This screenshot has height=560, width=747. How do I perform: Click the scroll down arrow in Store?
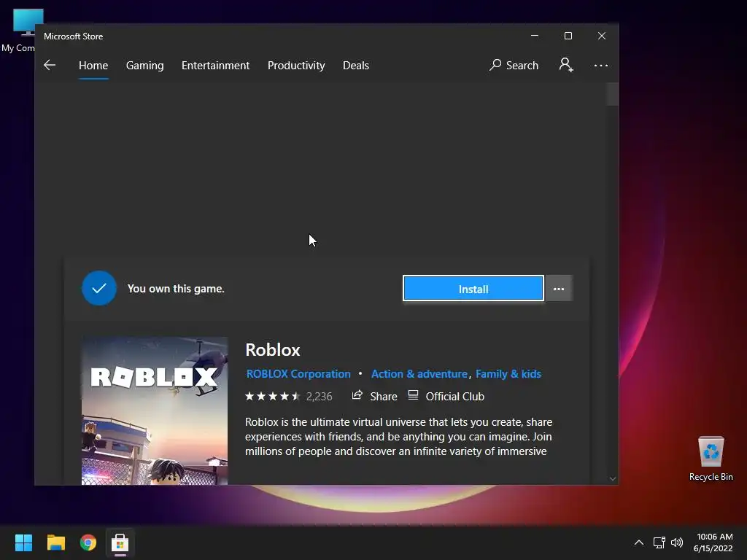pyautogui.click(x=613, y=478)
